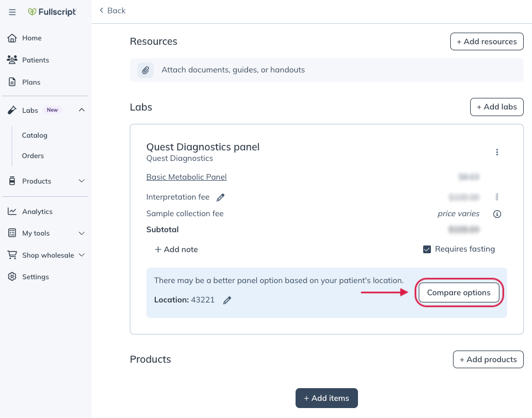This screenshot has width=532, height=418.
Task: Click the Add labs button
Action: (497, 107)
